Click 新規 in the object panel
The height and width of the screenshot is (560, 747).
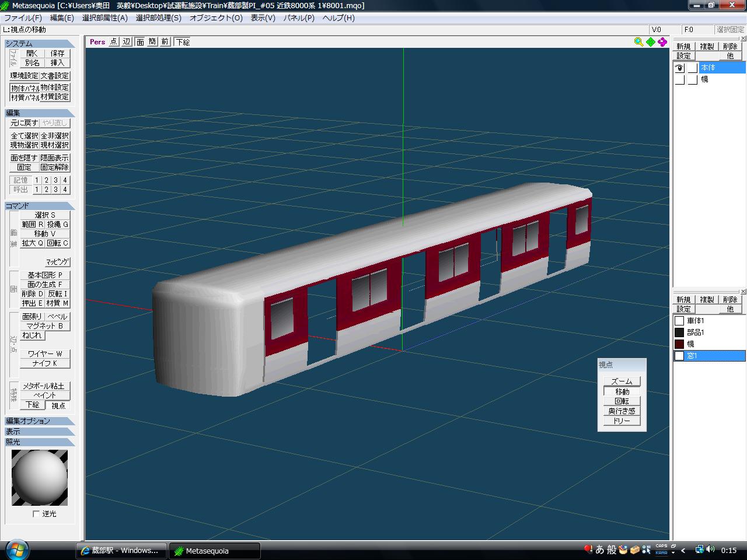tap(683, 47)
